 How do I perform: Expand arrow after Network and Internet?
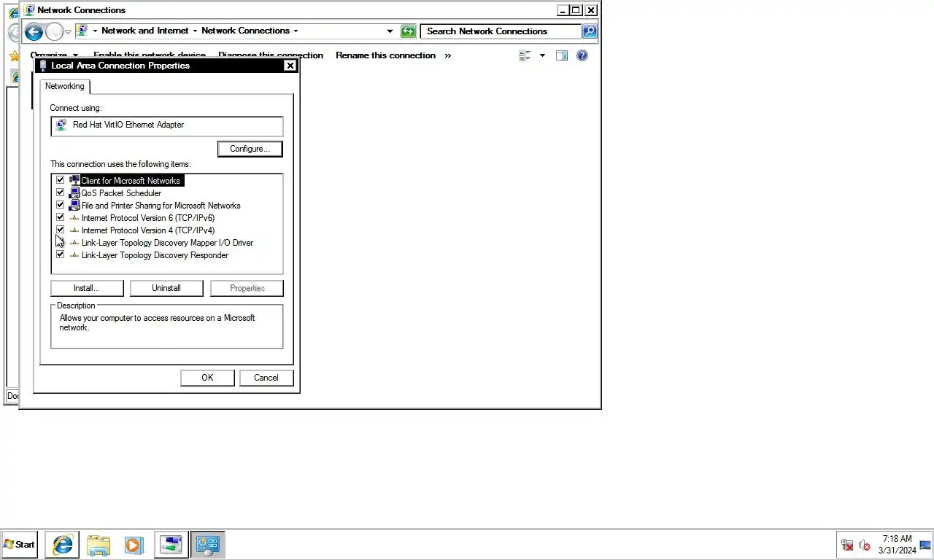(195, 31)
